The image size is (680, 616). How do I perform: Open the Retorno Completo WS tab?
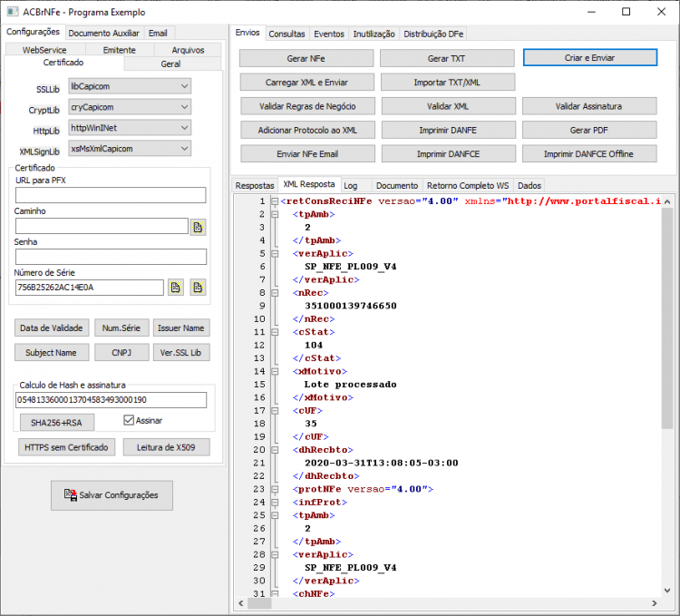pyautogui.click(x=468, y=186)
